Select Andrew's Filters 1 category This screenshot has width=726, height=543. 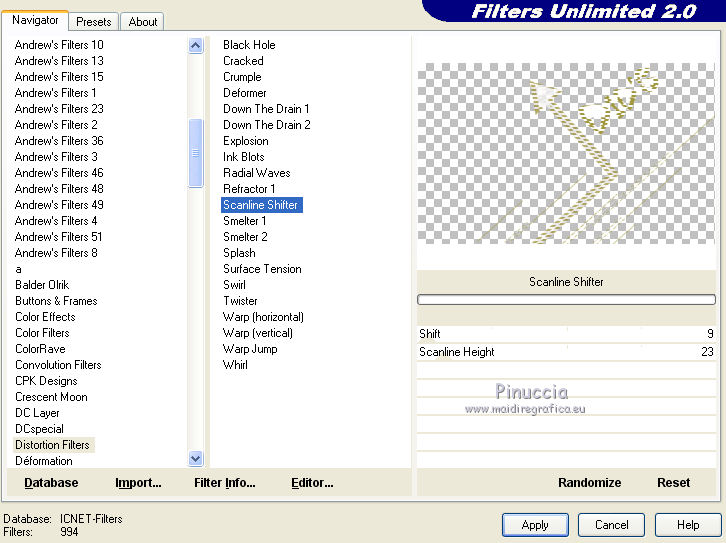tap(56, 93)
